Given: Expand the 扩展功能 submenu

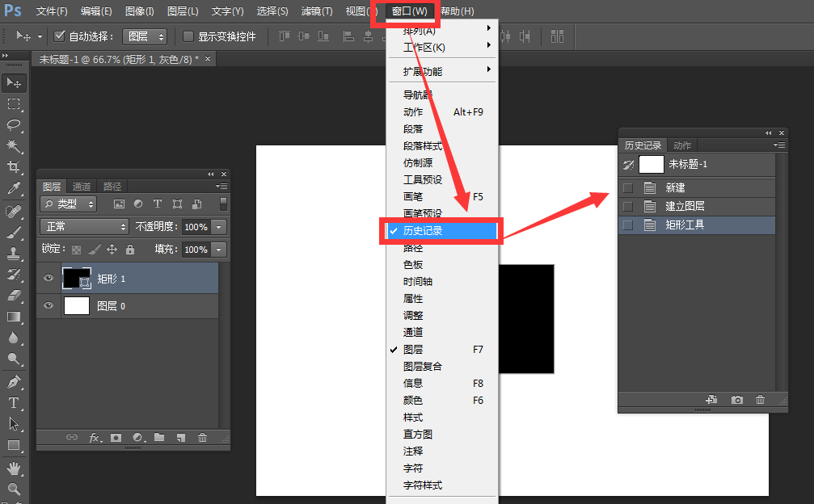Looking at the screenshot, I should tap(442, 72).
